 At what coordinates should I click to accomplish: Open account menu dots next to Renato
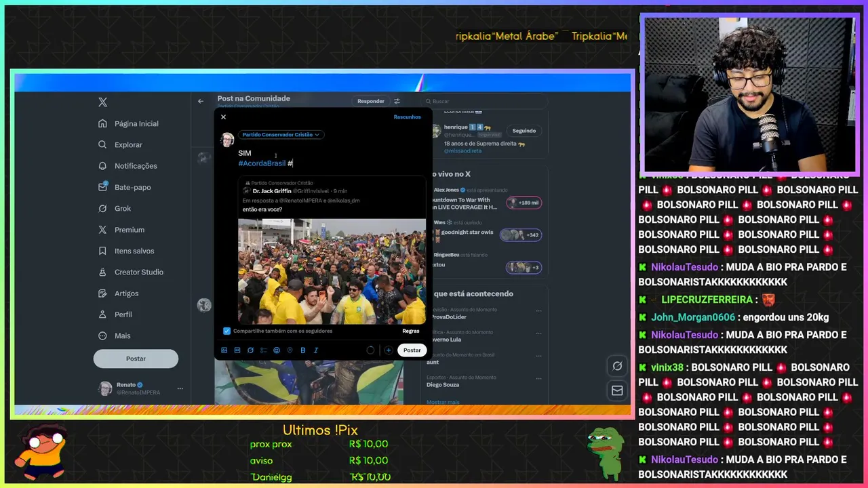pyautogui.click(x=180, y=388)
